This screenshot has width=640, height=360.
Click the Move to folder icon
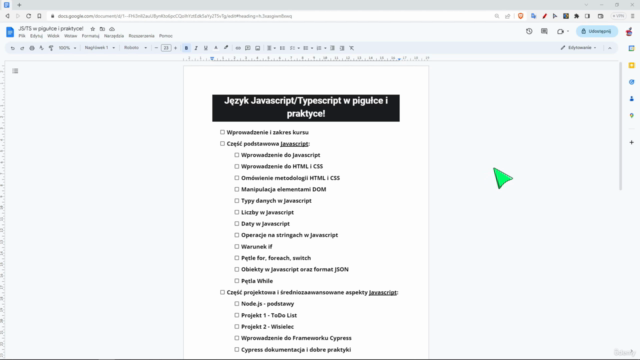tap(102, 29)
